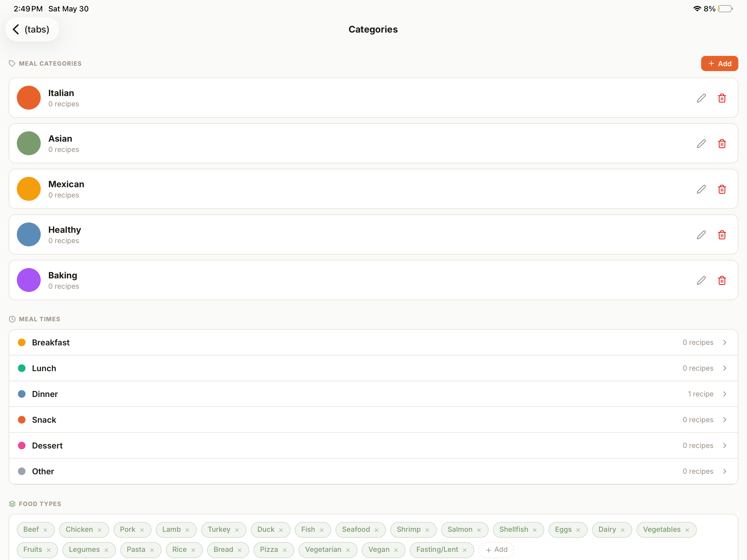Screen dimensions: 747x560
Task: Select the Snack meal time label
Action: (44, 419)
